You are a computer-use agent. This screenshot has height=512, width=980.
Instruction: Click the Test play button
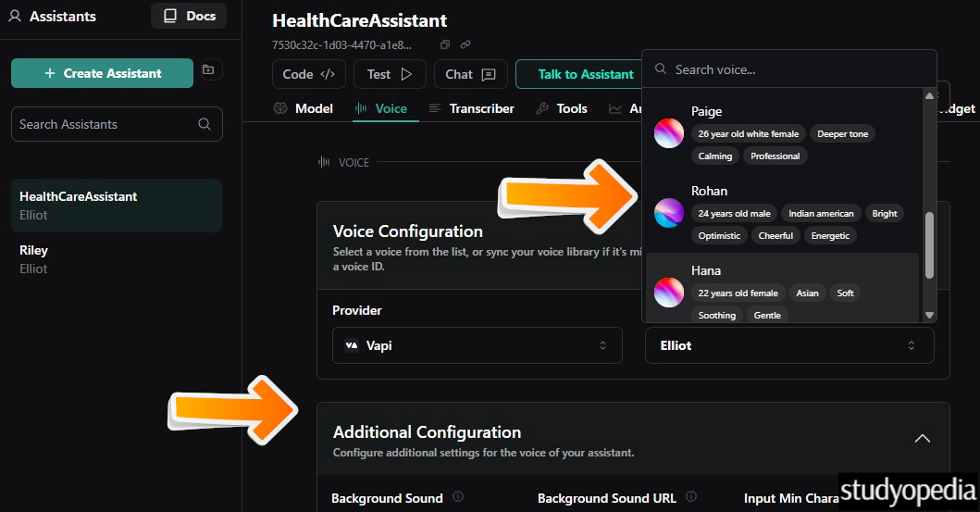pyautogui.click(x=390, y=74)
